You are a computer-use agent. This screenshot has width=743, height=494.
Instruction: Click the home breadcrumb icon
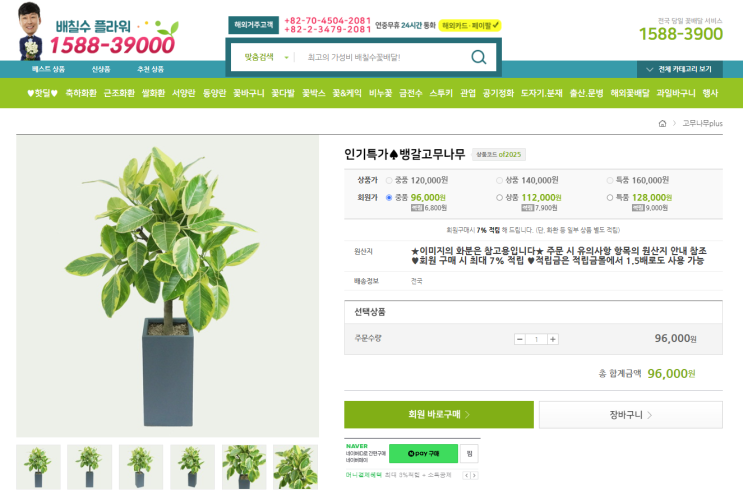point(662,124)
